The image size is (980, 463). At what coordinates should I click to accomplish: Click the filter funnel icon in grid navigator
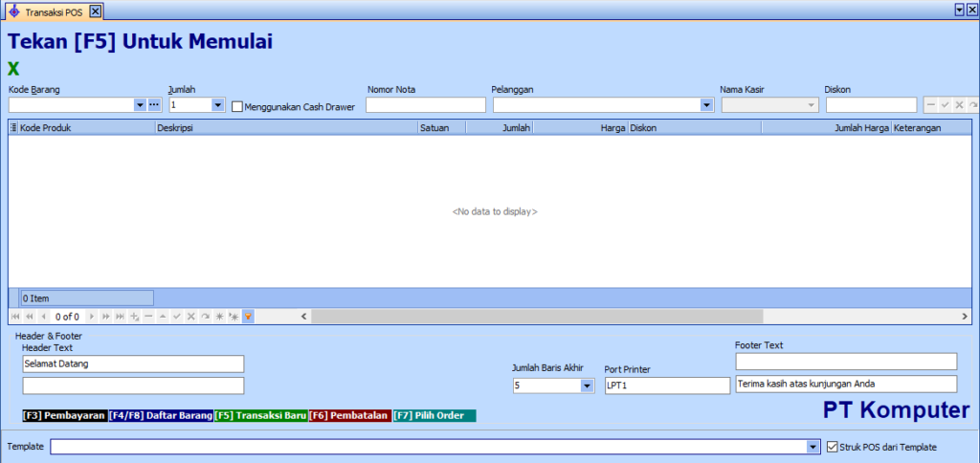248,316
